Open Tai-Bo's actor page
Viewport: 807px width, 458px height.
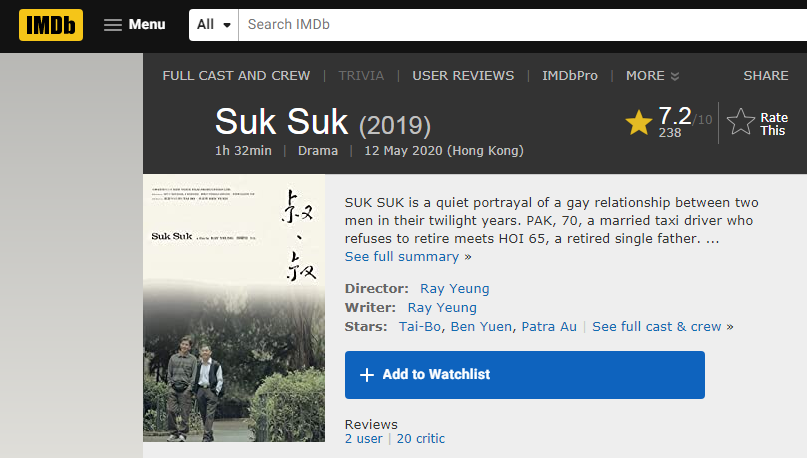point(421,327)
